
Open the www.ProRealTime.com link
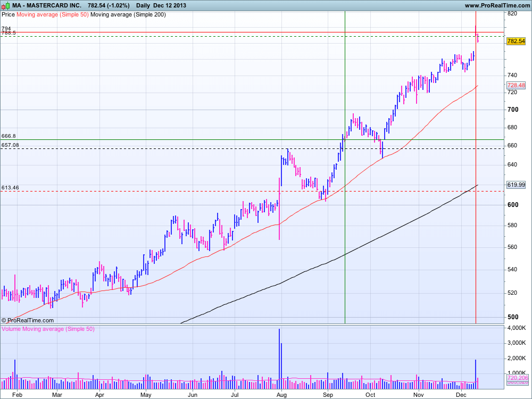(x=497, y=5)
